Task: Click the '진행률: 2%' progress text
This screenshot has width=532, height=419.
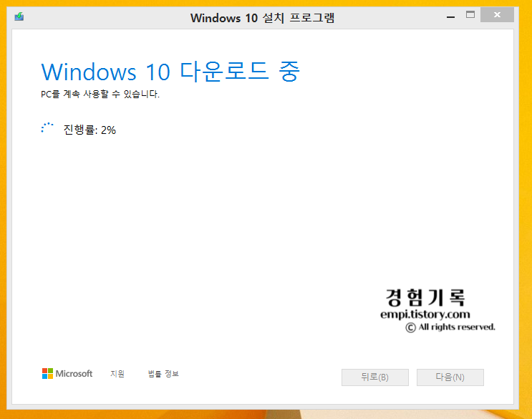Action: click(x=90, y=130)
